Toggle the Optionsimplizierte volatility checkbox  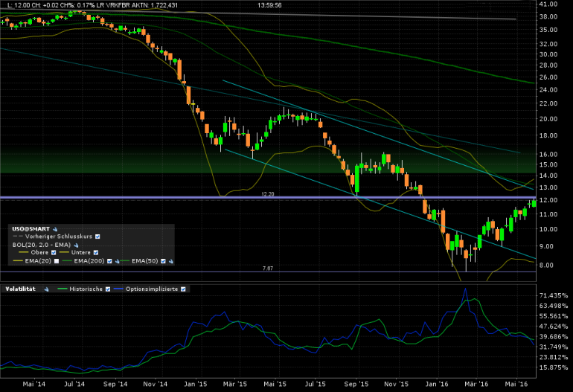(x=185, y=289)
